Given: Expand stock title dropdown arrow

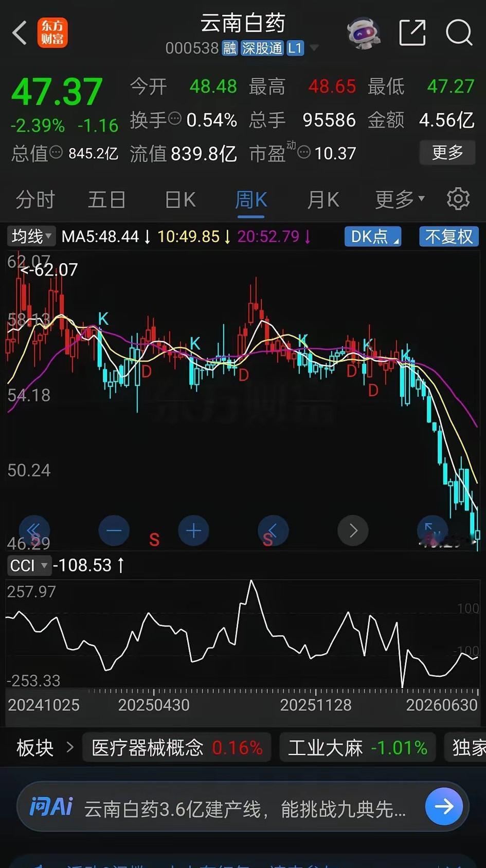Looking at the screenshot, I should click(314, 48).
